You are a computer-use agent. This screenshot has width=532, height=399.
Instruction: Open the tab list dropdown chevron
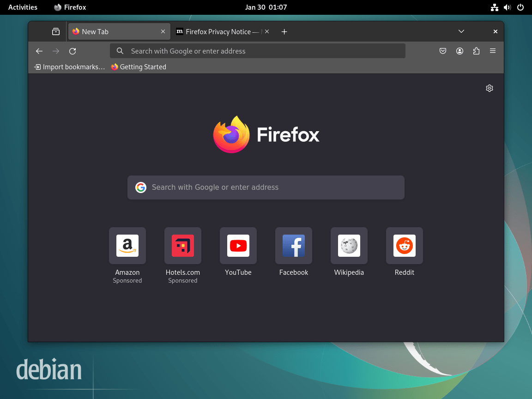click(x=461, y=31)
